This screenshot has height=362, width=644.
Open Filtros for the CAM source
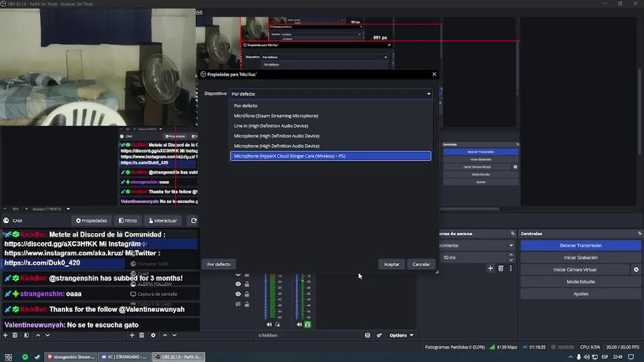pyautogui.click(x=128, y=221)
